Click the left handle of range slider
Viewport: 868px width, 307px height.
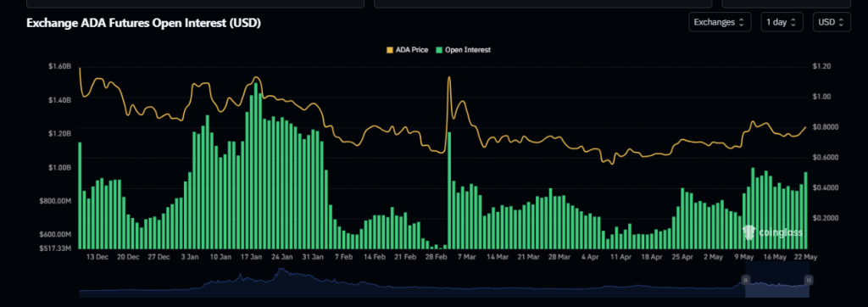click(746, 280)
